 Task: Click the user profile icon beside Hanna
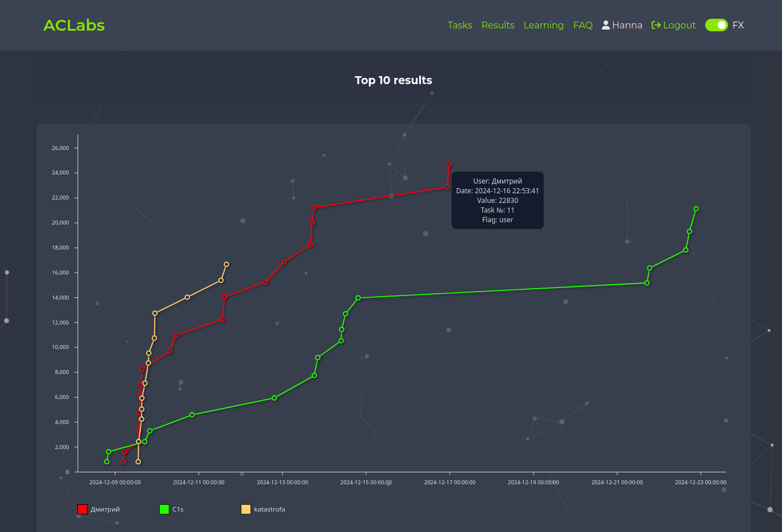click(606, 25)
